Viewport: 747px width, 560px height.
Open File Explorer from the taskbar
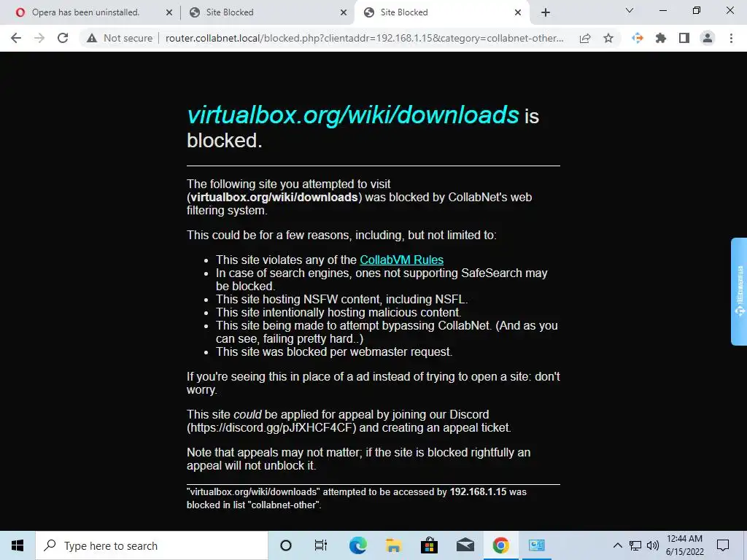coord(393,545)
